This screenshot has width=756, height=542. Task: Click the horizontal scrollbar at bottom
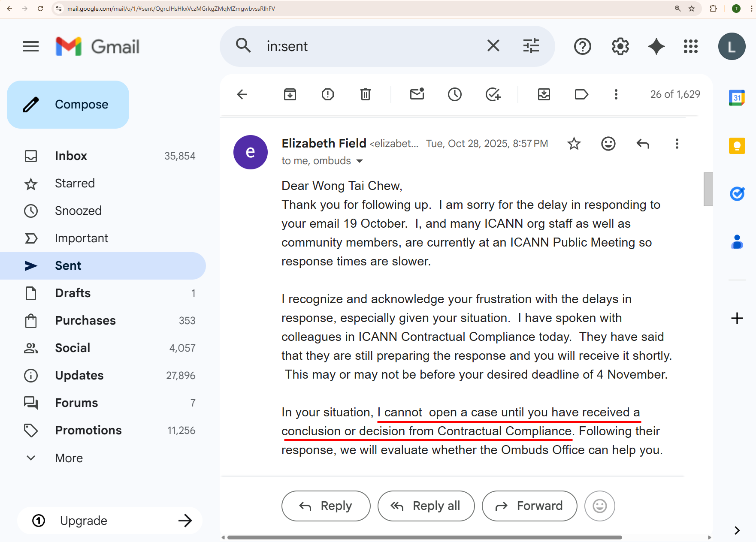tap(425, 537)
